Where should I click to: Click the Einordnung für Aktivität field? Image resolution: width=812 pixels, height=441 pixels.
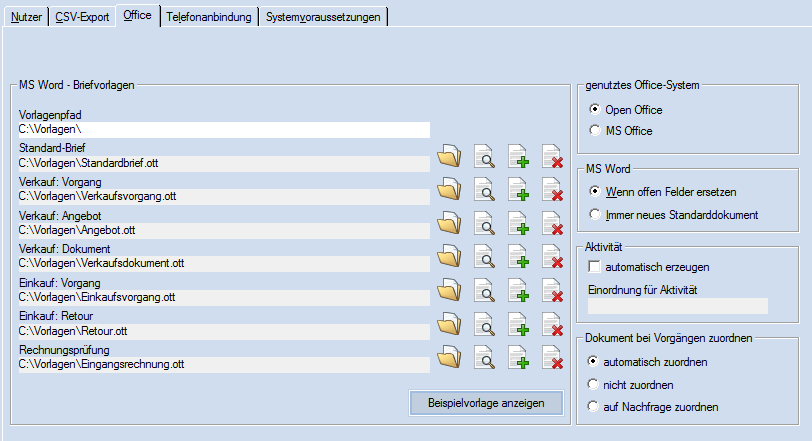(677, 306)
